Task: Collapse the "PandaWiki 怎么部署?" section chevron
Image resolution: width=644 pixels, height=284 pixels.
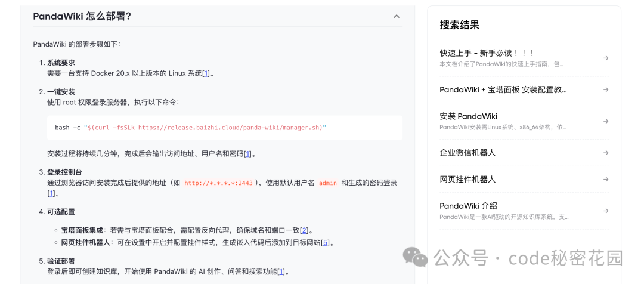Action: pyautogui.click(x=397, y=17)
